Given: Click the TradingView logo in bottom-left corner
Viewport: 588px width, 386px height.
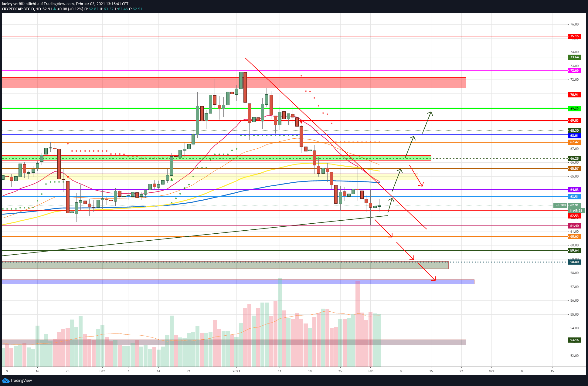Looking at the screenshot, I should tap(17, 380).
